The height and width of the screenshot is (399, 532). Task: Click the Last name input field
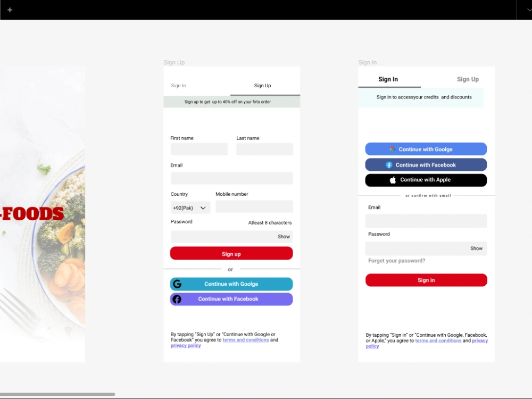coord(264,149)
